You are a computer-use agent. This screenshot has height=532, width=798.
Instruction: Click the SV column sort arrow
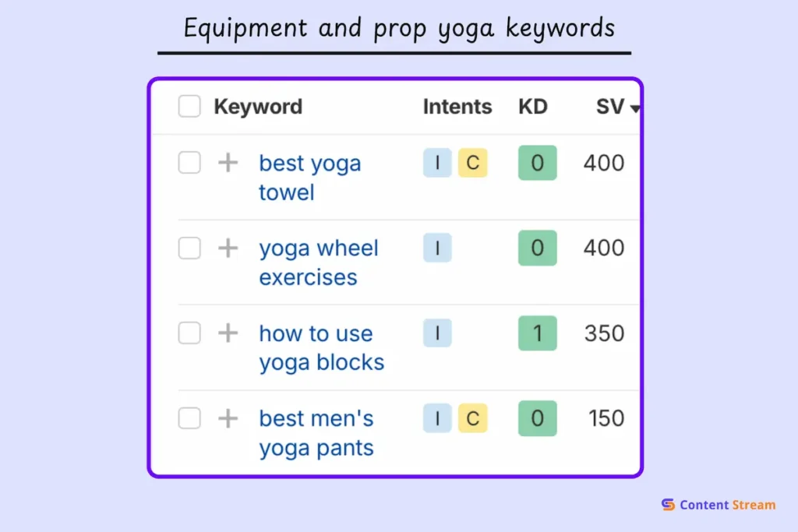click(x=635, y=109)
